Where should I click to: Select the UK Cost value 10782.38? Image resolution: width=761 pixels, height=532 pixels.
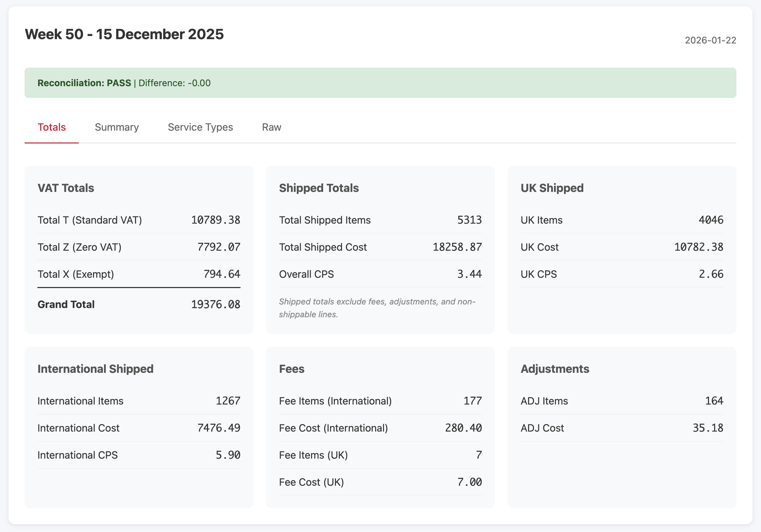[x=698, y=247]
